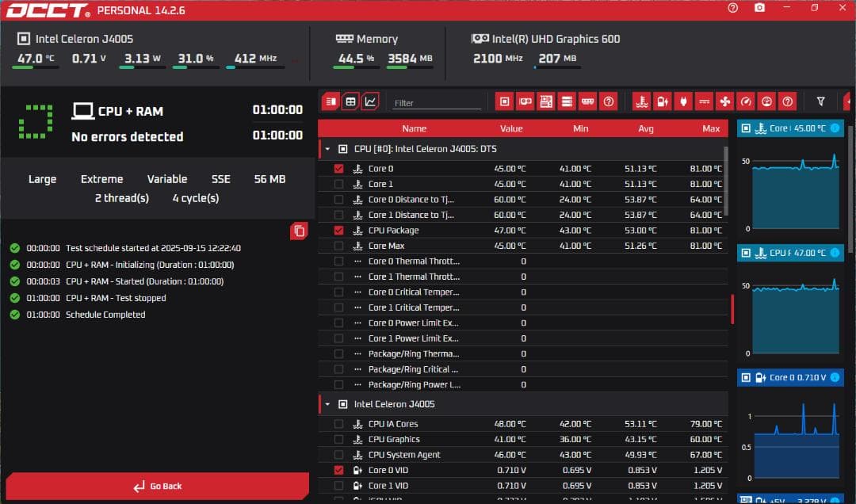Copy the test log with the copy button
Image resolution: width=856 pixels, height=504 pixels.
coord(299,231)
